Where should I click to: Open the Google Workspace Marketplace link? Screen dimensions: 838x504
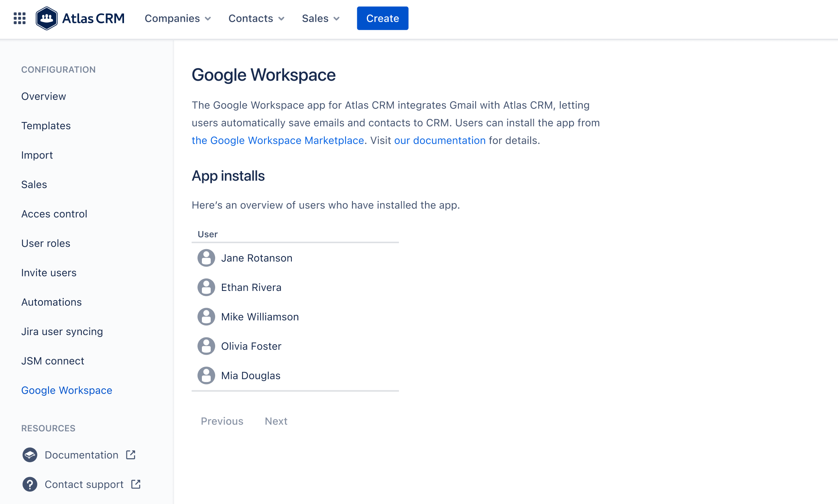click(x=278, y=140)
